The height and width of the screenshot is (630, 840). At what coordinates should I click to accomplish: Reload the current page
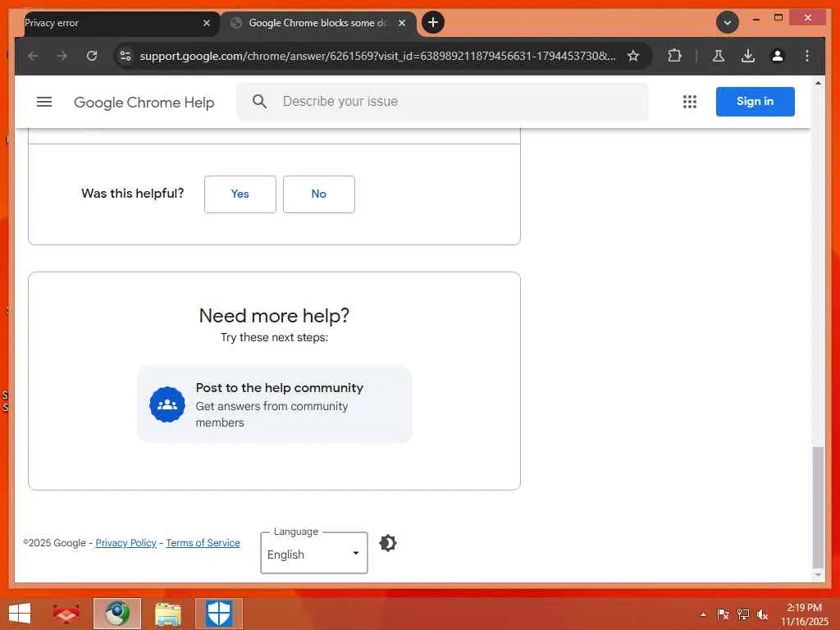[92, 56]
